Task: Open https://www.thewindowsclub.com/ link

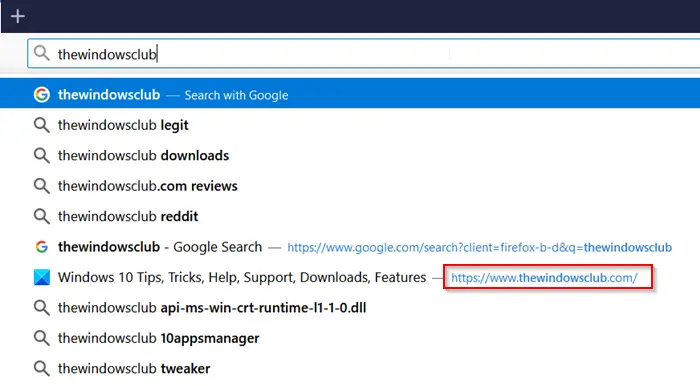Action: coord(544,278)
